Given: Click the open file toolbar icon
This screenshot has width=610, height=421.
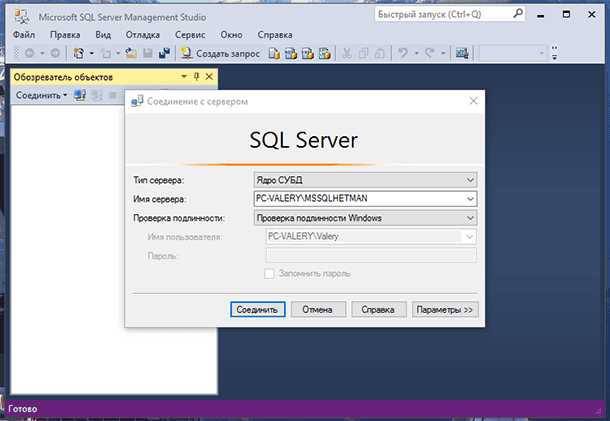Looking at the screenshot, I should coord(131,53).
